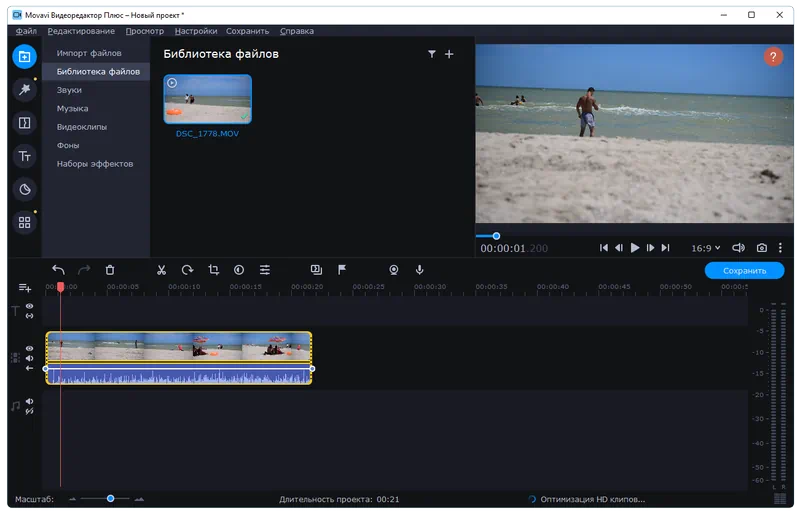Click the scissors split clip icon
Screen dimensions: 800x515
tap(161, 270)
